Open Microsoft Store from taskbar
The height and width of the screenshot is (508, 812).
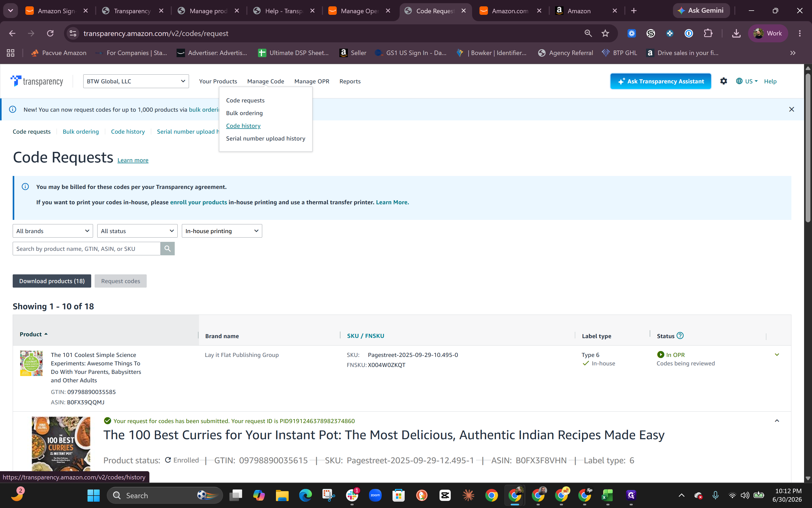click(399, 495)
